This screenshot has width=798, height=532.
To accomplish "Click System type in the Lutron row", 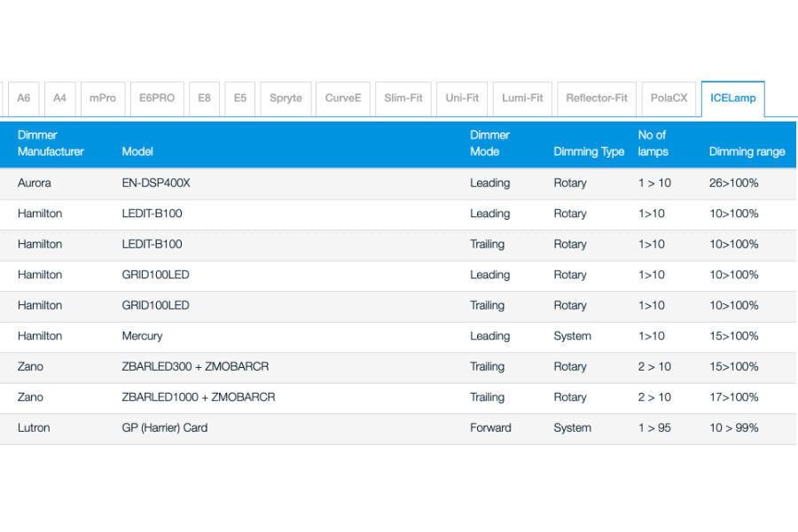I will pos(572,427).
